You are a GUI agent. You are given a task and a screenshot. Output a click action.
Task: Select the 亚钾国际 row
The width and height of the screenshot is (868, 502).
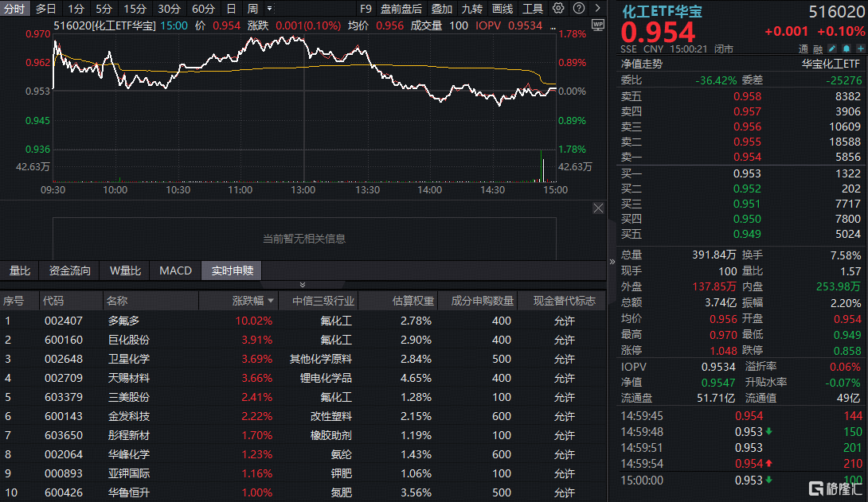click(303, 473)
